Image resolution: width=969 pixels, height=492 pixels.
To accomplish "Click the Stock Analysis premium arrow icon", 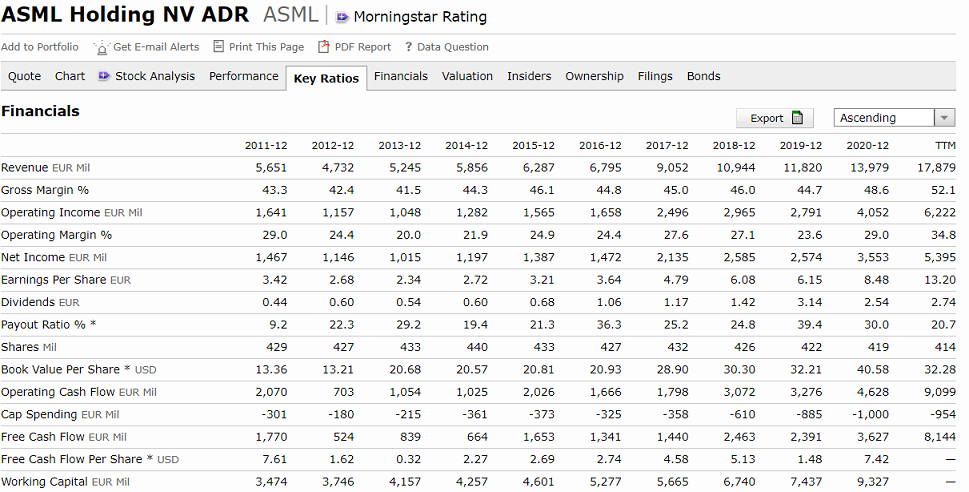I will (104, 77).
